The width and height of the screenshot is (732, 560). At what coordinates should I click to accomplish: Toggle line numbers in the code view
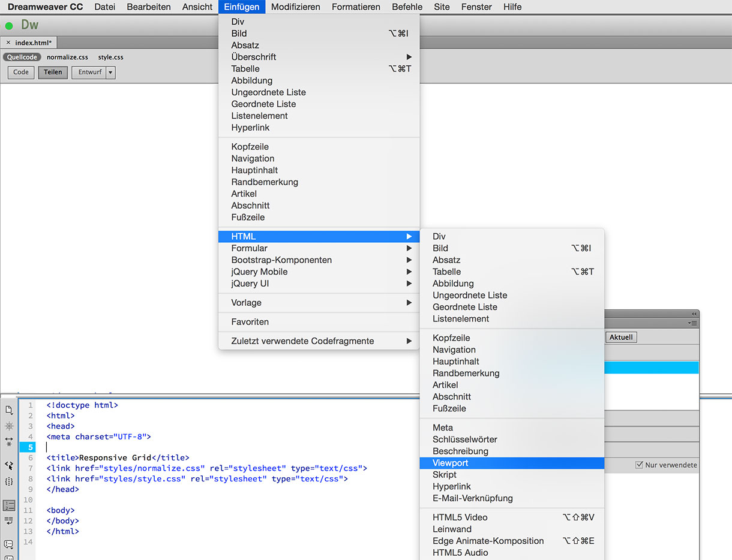coord(9,505)
